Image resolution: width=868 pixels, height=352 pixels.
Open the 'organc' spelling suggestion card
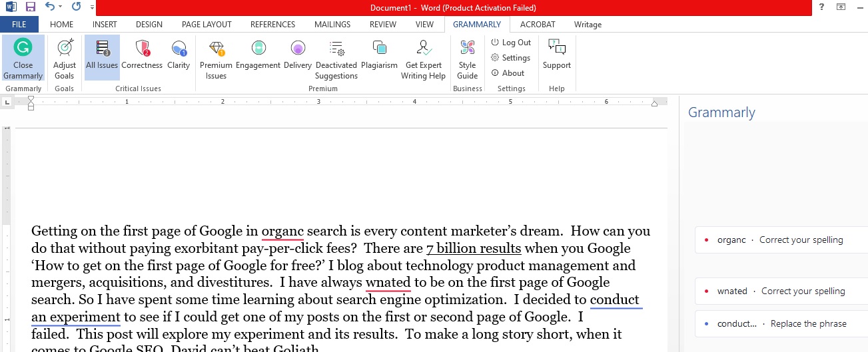[x=781, y=240]
